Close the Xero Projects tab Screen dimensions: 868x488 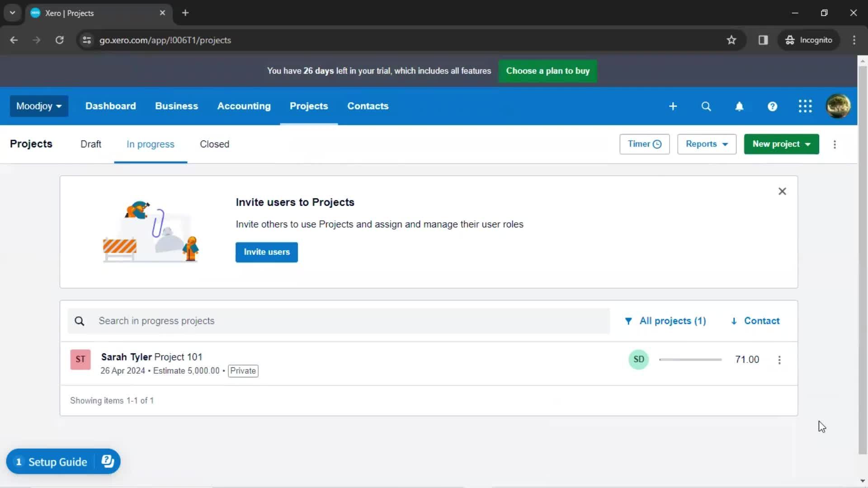coord(162,13)
